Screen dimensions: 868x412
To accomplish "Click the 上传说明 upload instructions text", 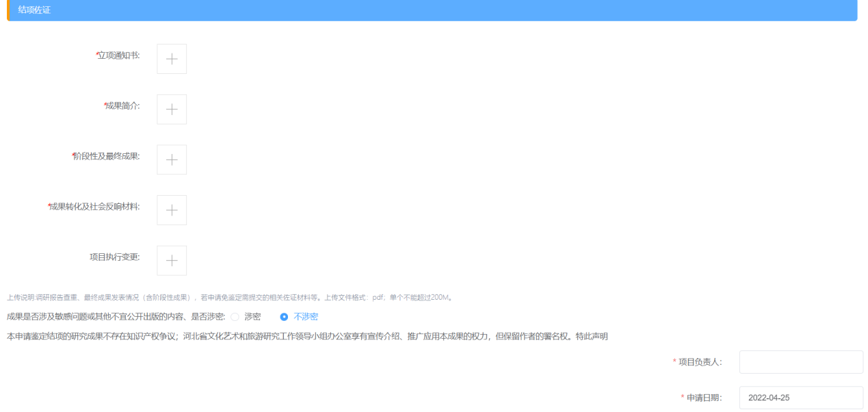I will tap(229, 298).
